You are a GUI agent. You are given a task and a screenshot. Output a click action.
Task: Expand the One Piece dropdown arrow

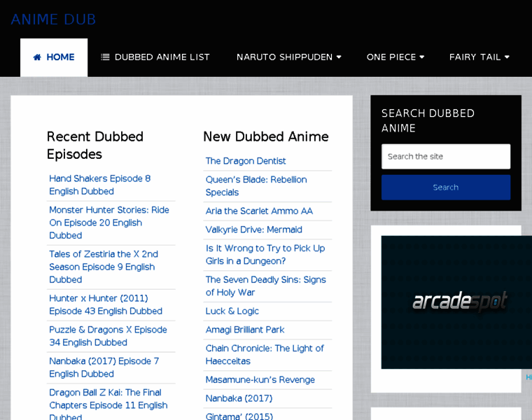(x=422, y=57)
